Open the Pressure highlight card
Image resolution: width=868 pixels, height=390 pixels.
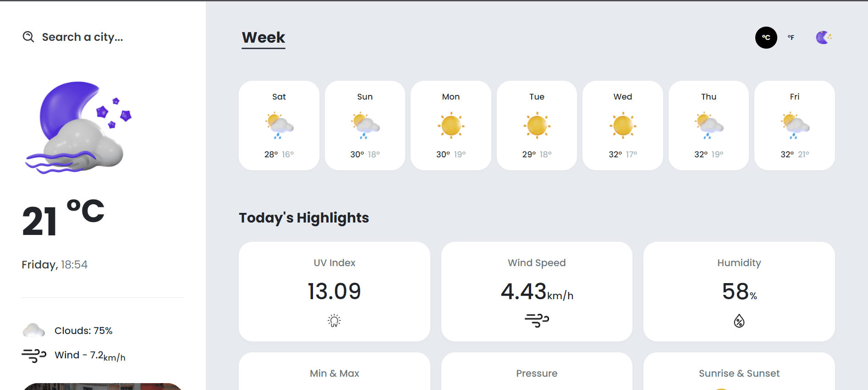pos(537,371)
